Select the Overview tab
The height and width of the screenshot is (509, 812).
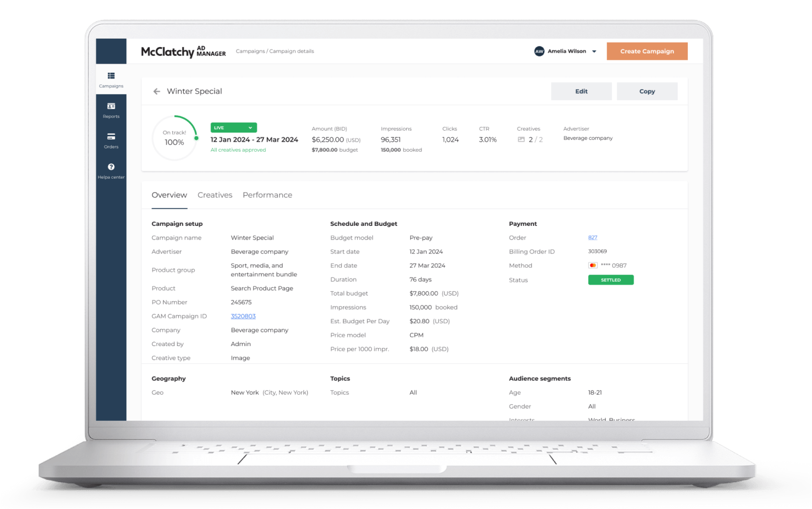click(x=169, y=195)
